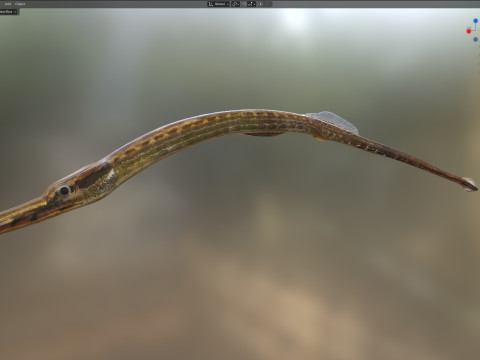
Task: Open the pivot point dropdown
Action: [x=236, y=4]
